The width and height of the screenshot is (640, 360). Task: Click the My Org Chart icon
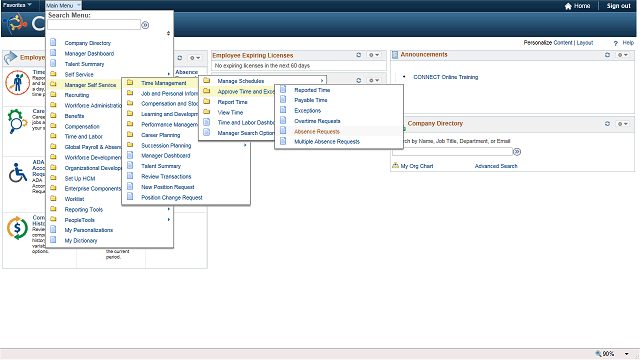pyautogui.click(x=395, y=166)
